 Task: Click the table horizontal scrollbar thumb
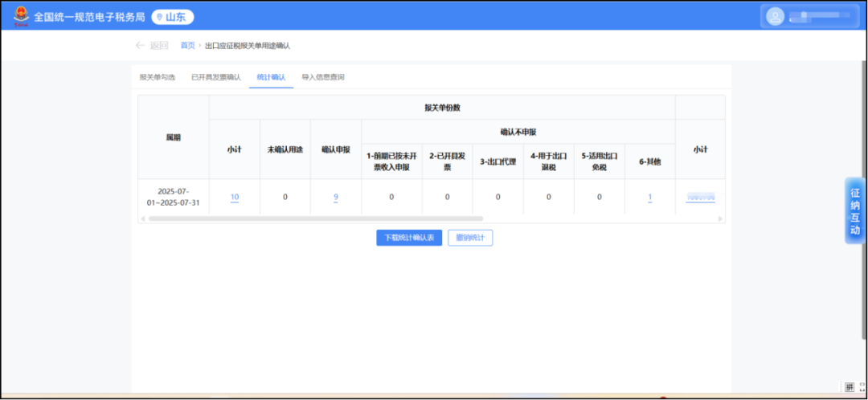[316, 218]
